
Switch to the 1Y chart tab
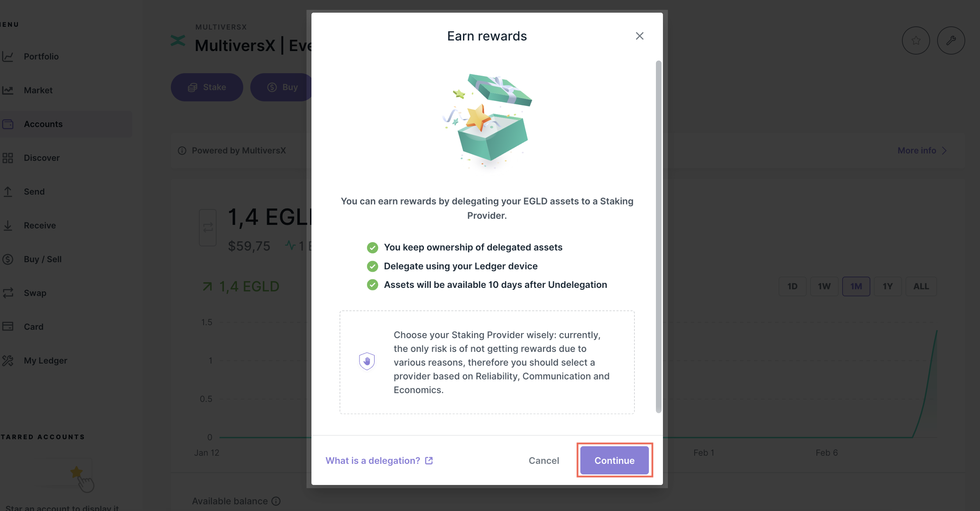point(888,286)
